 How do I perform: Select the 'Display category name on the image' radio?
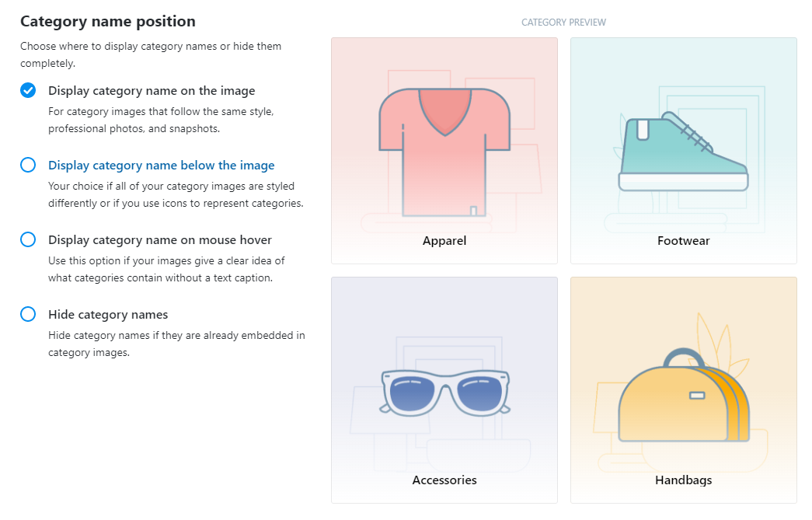coord(28,90)
